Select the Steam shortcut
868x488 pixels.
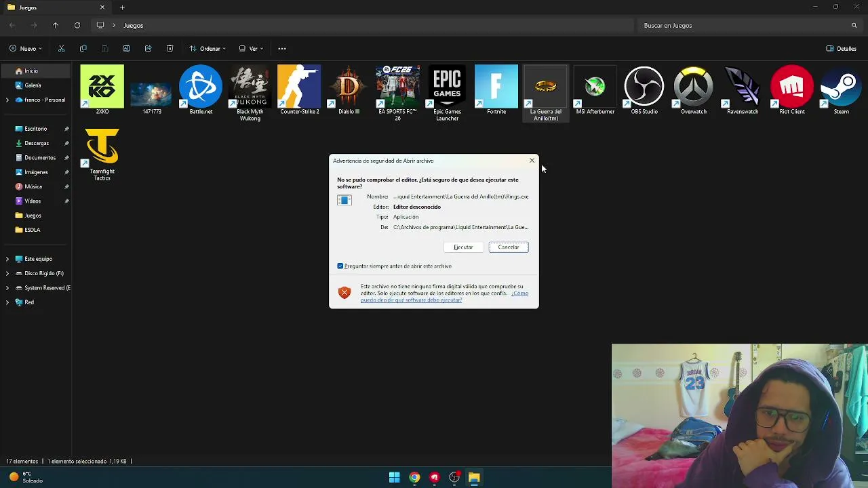point(841,89)
